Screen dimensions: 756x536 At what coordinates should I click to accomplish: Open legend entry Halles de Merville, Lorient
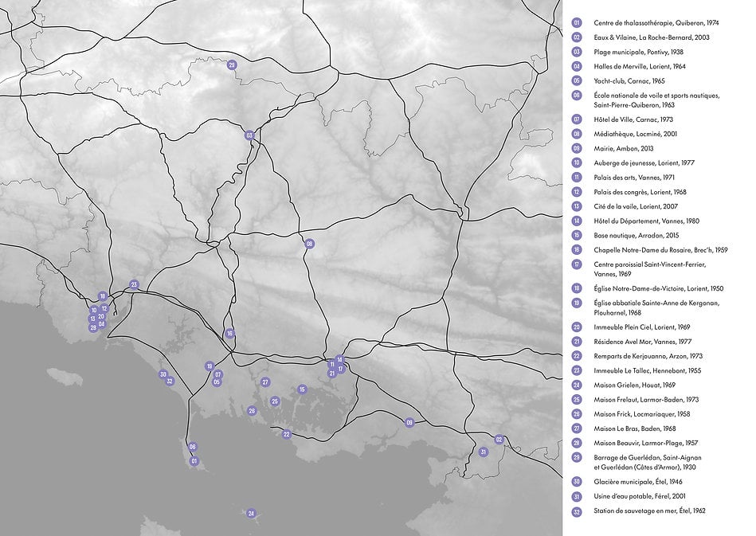(640, 66)
